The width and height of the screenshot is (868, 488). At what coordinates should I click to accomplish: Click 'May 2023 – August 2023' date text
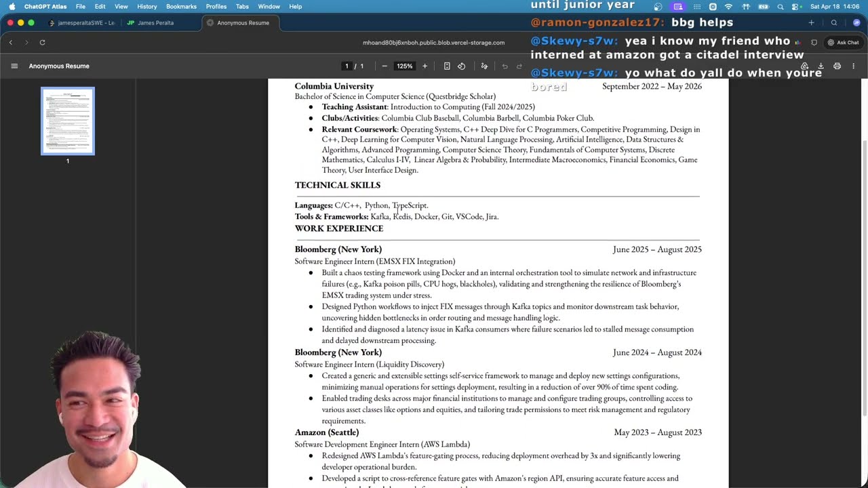coord(658,432)
